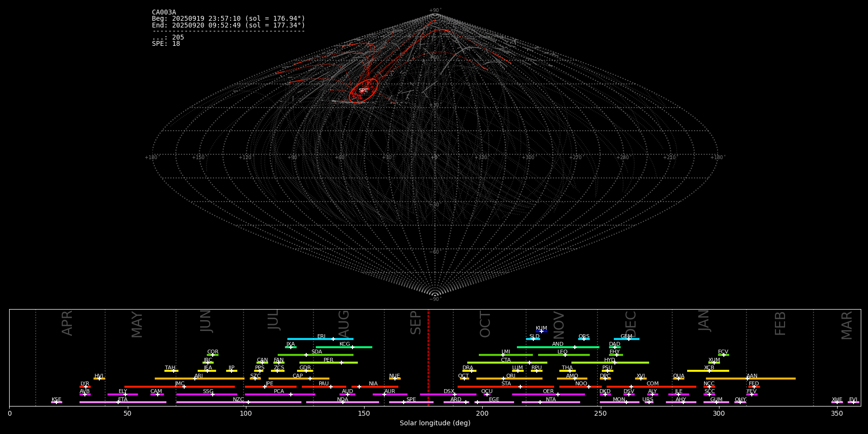Screen dimensions: 868x434
Task: Click the EVI shower label
Action: click(x=853, y=400)
